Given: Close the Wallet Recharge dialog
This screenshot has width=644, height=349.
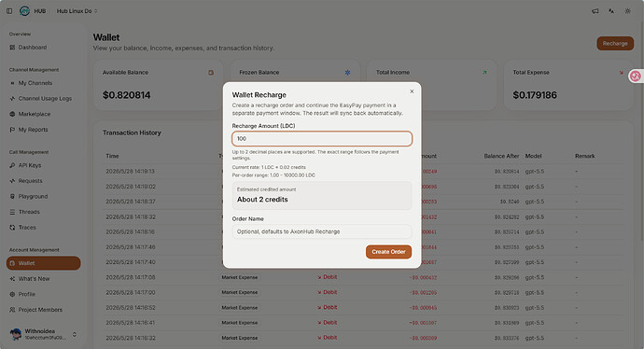Looking at the screenshot, I should point(412,91).
